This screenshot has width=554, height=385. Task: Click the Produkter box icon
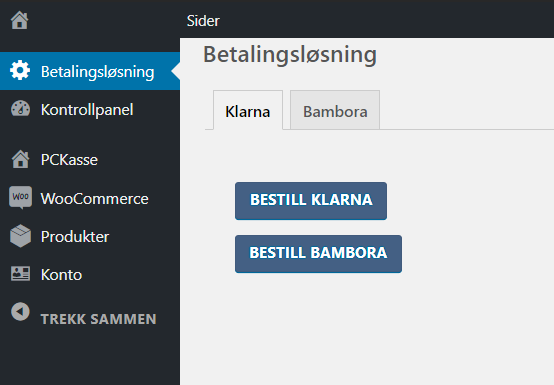(x=20, y=236)
